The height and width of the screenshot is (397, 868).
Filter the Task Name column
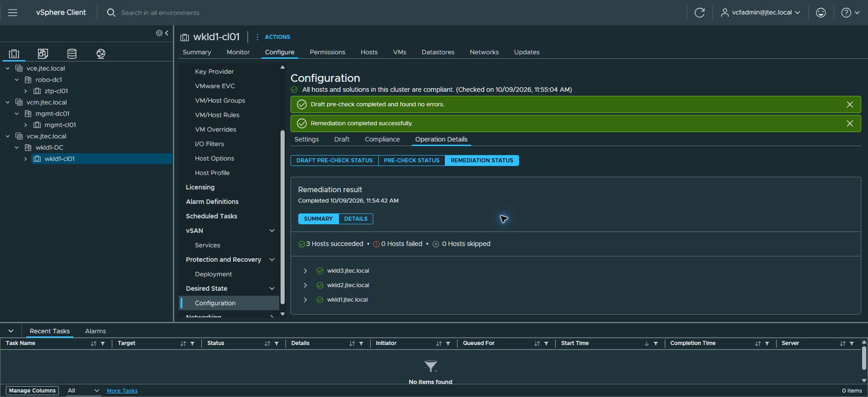pyautogui.click(x=103, y=344)
